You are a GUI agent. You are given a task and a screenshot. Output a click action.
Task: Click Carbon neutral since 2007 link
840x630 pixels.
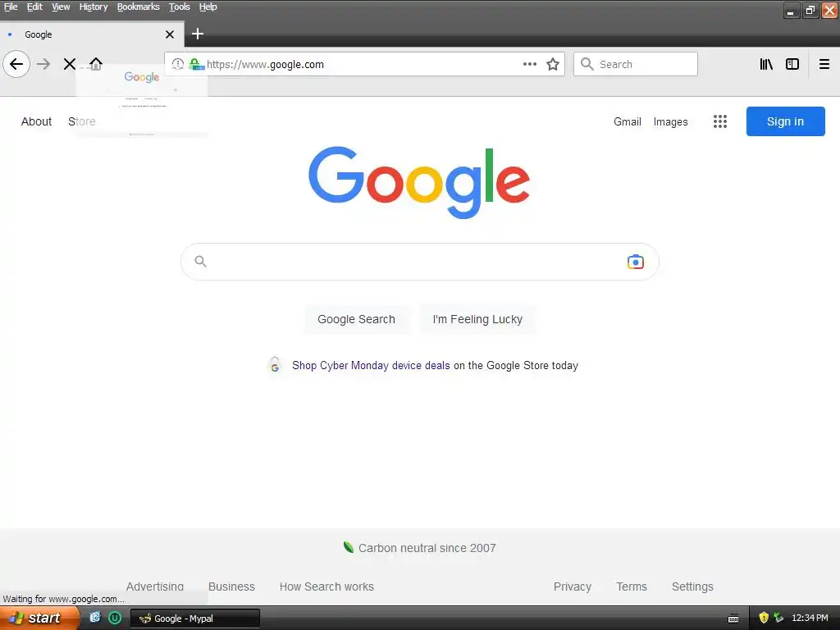(x=427, y=548)
